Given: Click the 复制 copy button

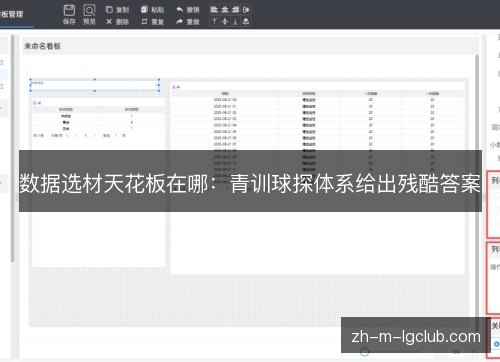Looking at the screenshot, I should pos(117,10).
